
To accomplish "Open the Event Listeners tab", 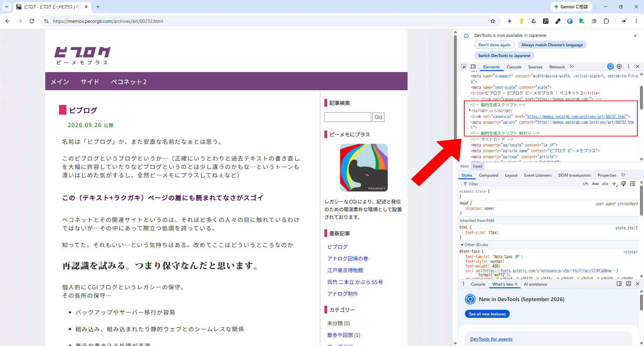I will [538, 175].
